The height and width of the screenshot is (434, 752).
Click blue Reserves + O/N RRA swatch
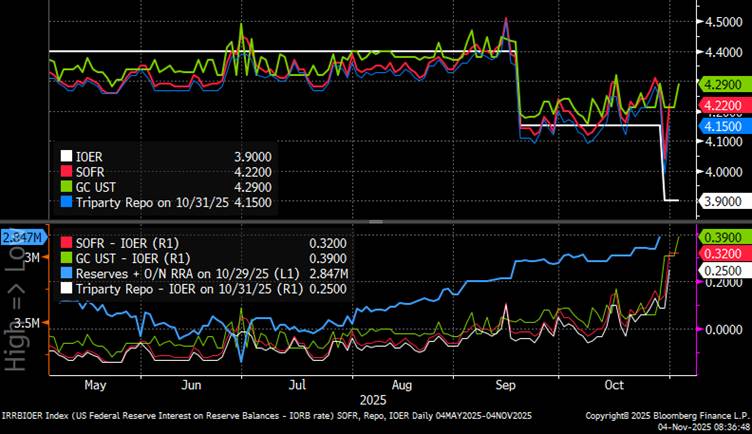[67, 272]
